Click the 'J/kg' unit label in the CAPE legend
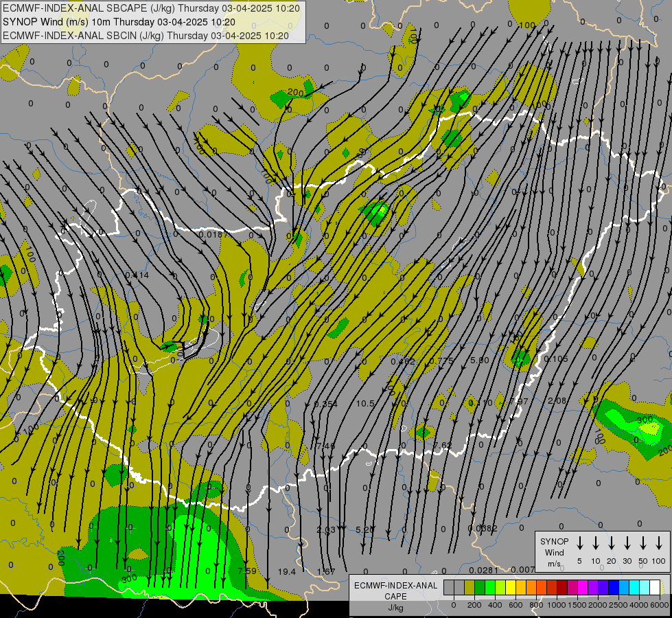The image size is (672, 618). [x=395, y=608]
